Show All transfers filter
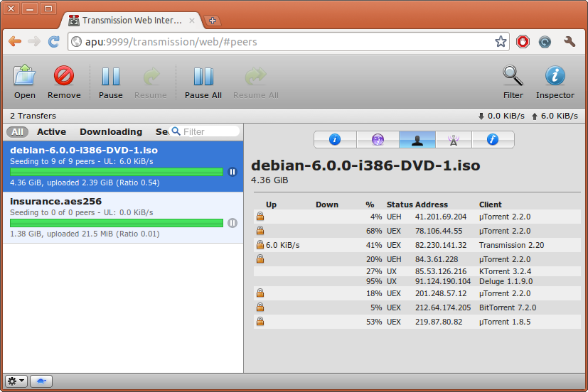 (17, 132)
